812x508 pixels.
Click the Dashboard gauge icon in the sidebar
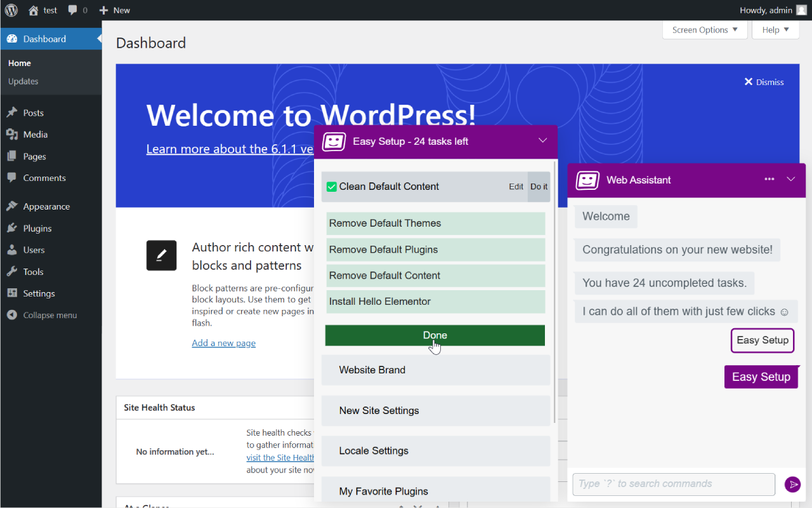click(x=12, y=39)
